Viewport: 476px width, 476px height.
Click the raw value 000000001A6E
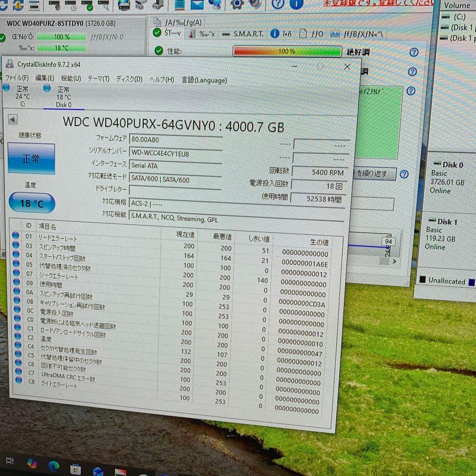click(x=305, y=263)
